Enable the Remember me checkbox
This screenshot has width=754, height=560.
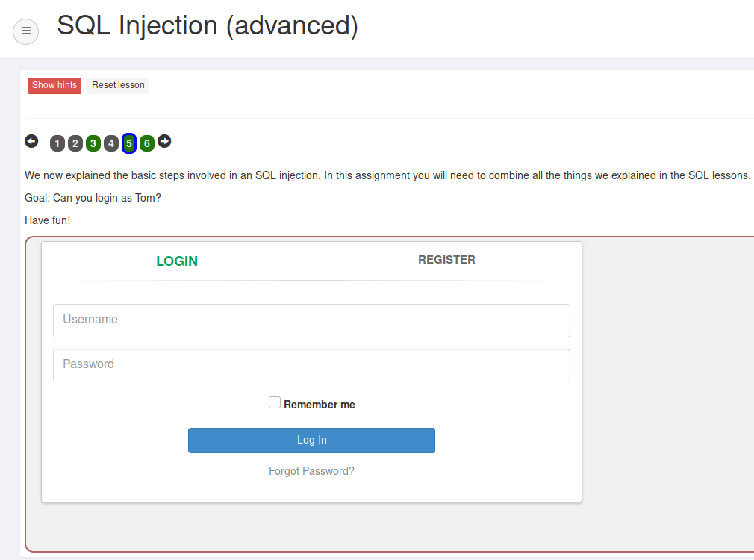pos(274,402)
